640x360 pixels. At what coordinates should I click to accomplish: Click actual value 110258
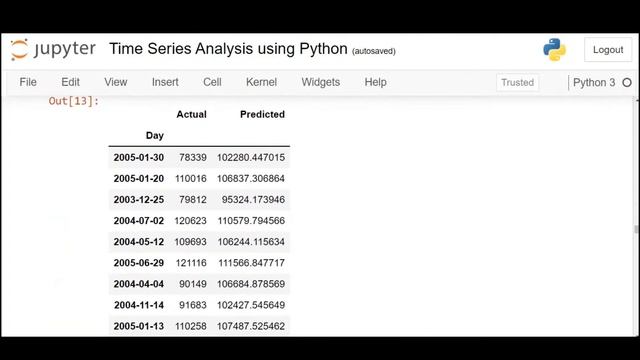pyautogui.click(x=191, y=326)
